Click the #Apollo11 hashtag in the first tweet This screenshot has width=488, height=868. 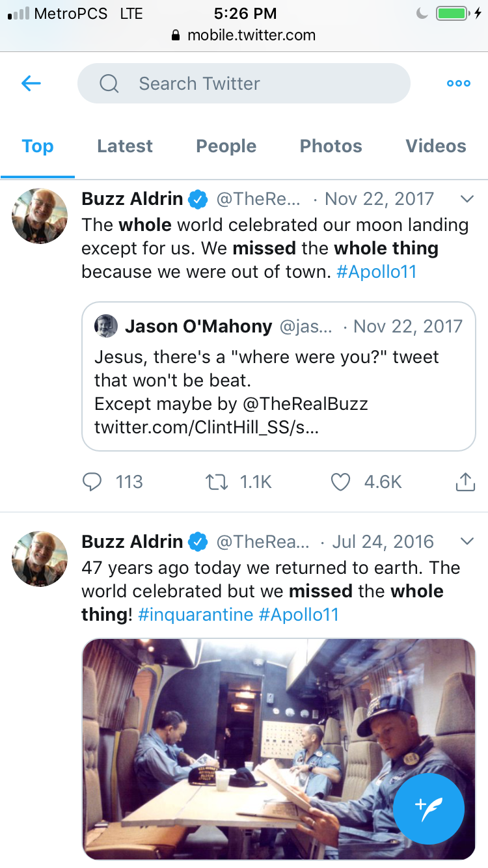376,271
